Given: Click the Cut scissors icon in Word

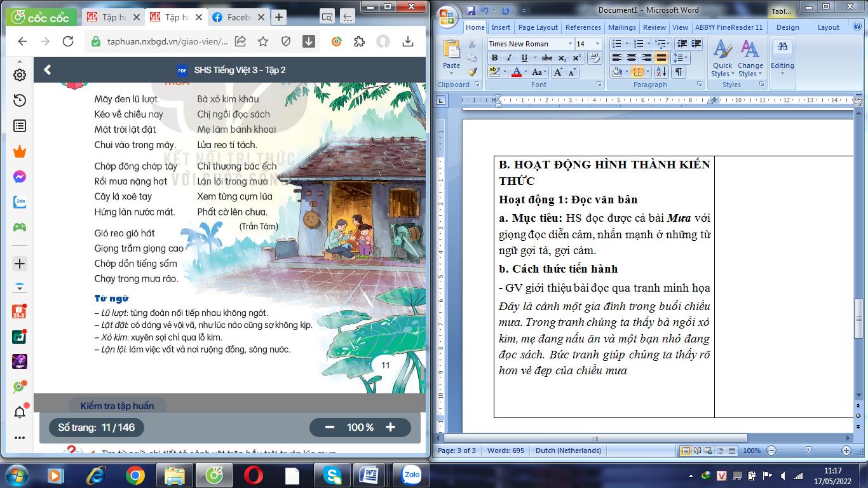Looking at the screenshot, I should pos(471,44).
